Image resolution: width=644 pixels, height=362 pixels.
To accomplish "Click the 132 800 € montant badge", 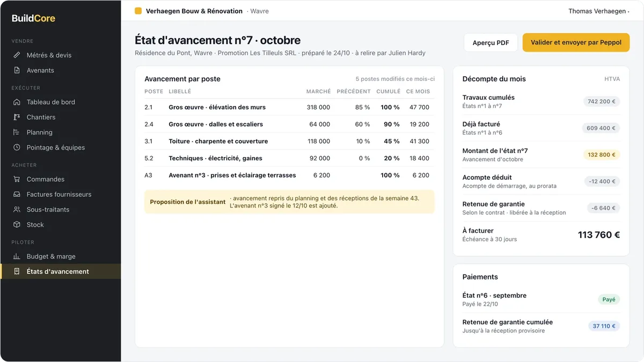I will (x=602, y=154).
